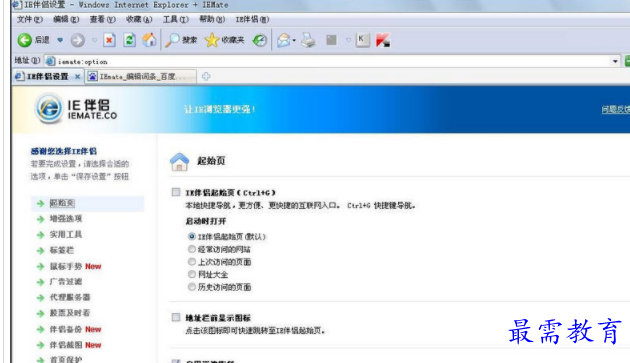Open the 工具(T) menu
The height and width of the screenshot is (363, 630).
point(176,19)
